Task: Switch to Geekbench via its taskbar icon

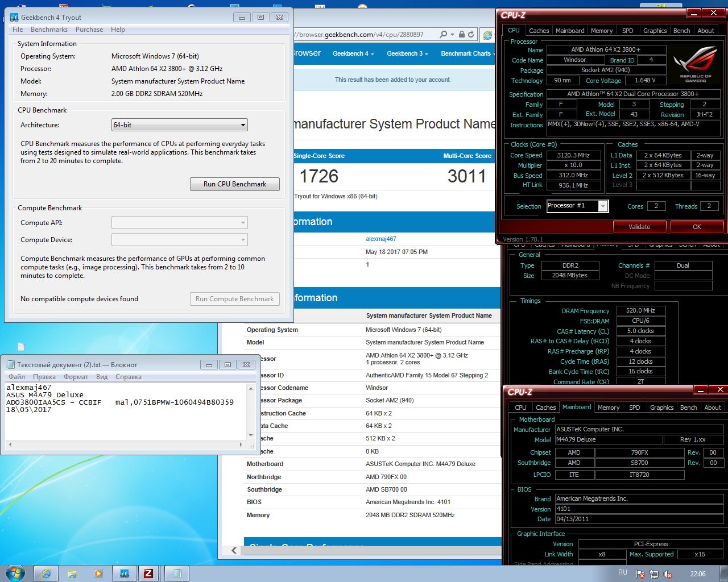Action: tap(124, 573)
